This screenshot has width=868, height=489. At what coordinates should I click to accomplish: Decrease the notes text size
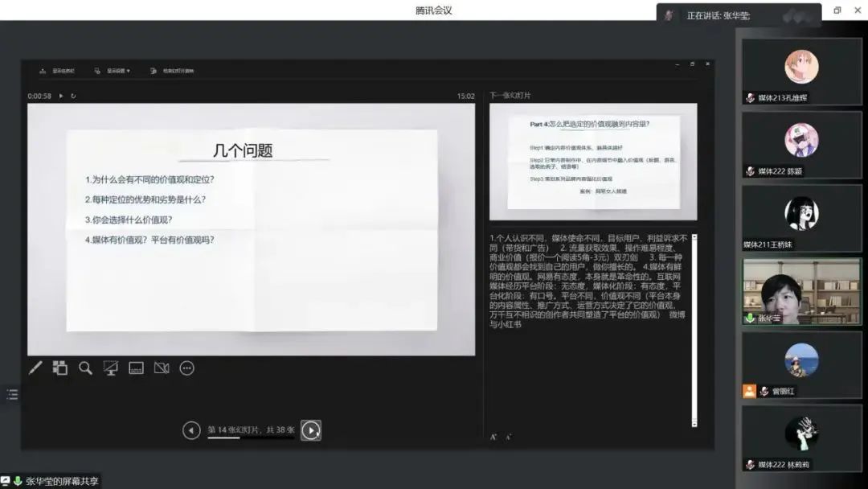[x=509, y=437]
